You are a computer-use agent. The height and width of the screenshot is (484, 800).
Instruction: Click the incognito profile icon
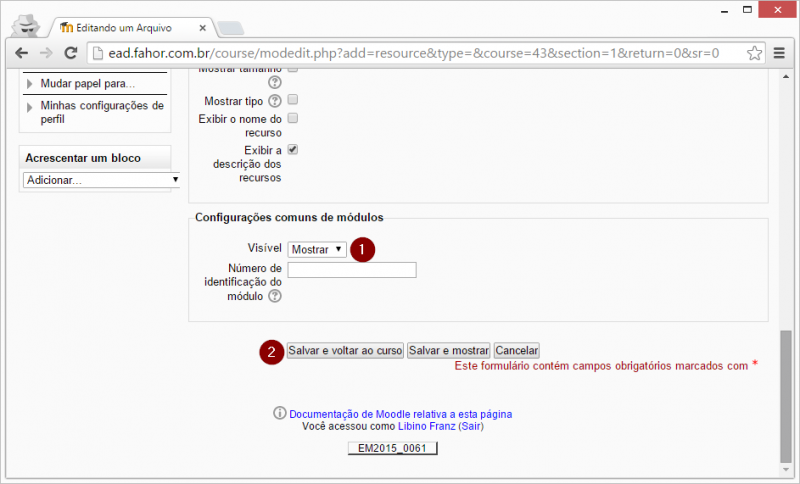pyautogui.click(x=26, y=26)
